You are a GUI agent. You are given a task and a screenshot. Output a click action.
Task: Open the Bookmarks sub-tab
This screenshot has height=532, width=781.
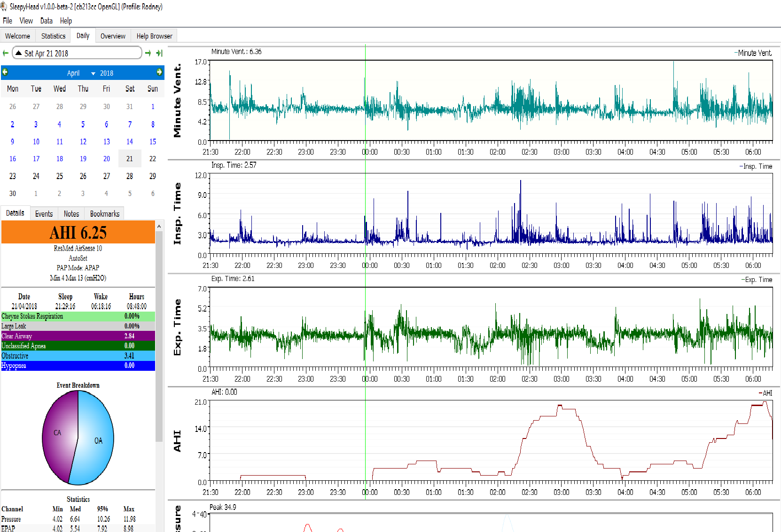105,214
